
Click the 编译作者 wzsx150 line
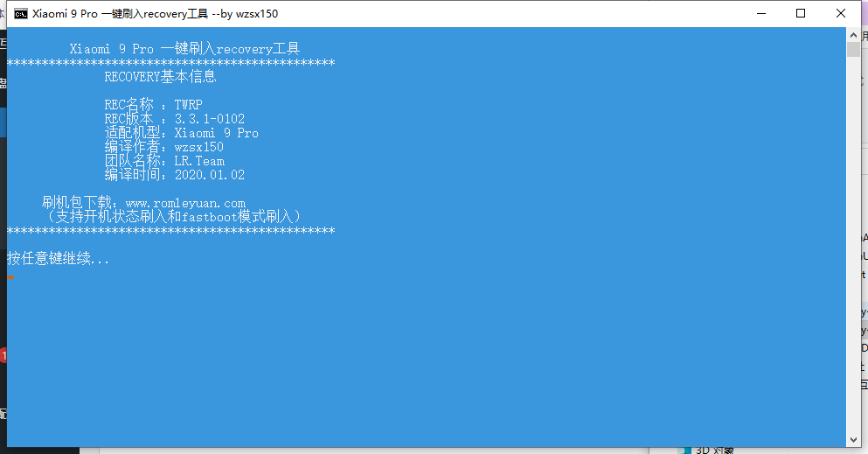[163, 147]
